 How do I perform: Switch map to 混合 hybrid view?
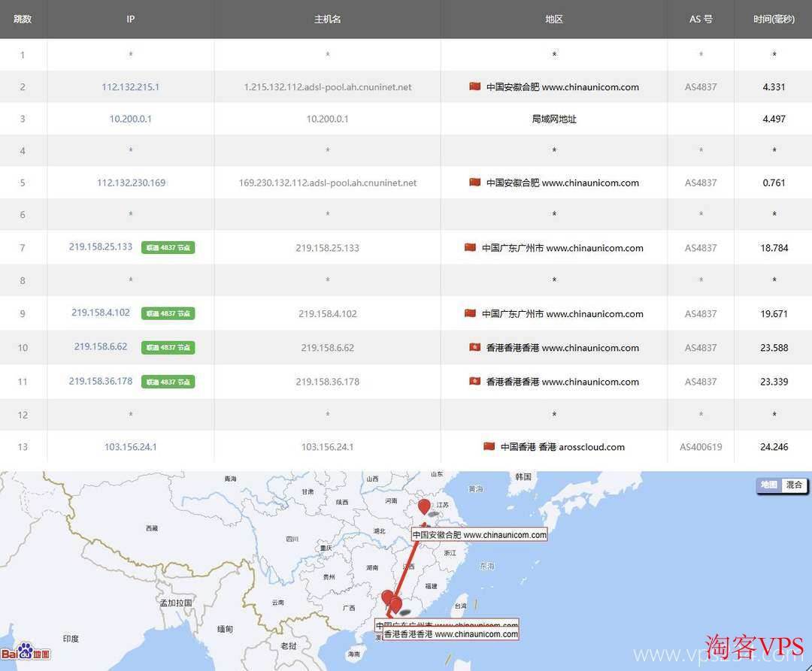point(793,485)
